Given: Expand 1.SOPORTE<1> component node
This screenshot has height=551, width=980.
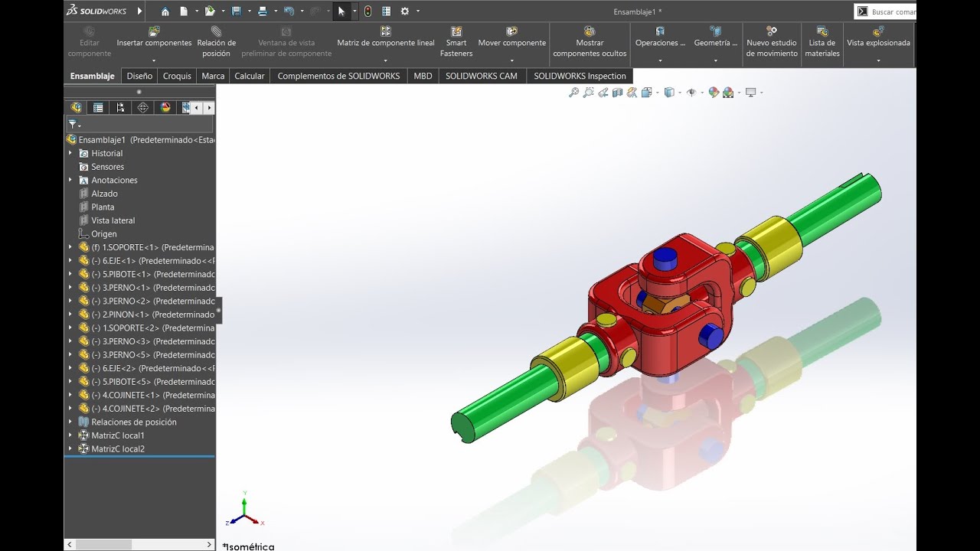Looking at the screenshot, I should pyautogui.click(x=70, y=247).
